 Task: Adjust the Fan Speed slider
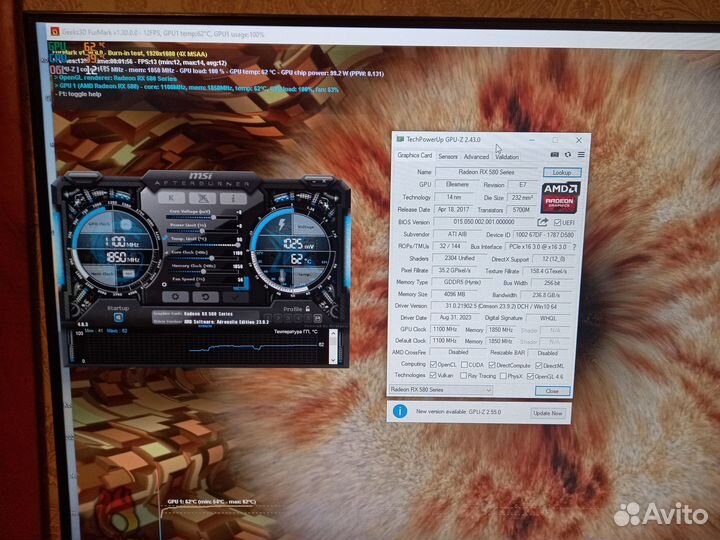click(204, 285)
